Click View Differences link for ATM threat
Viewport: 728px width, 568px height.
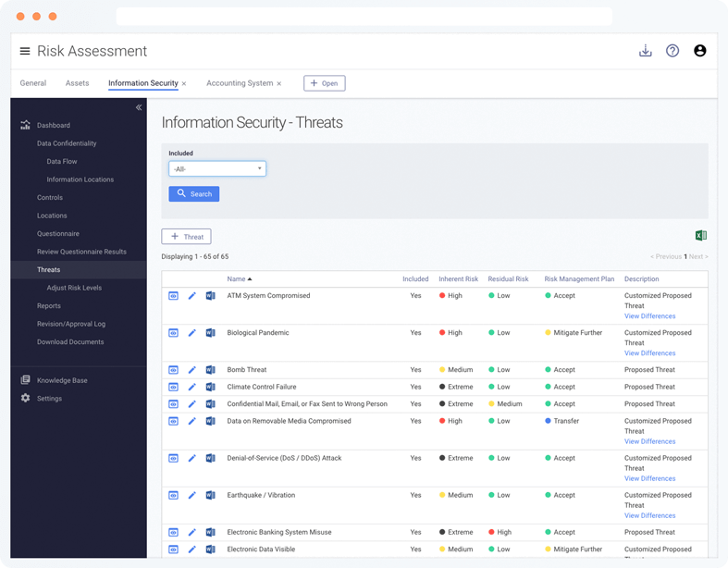pos(649,315)
